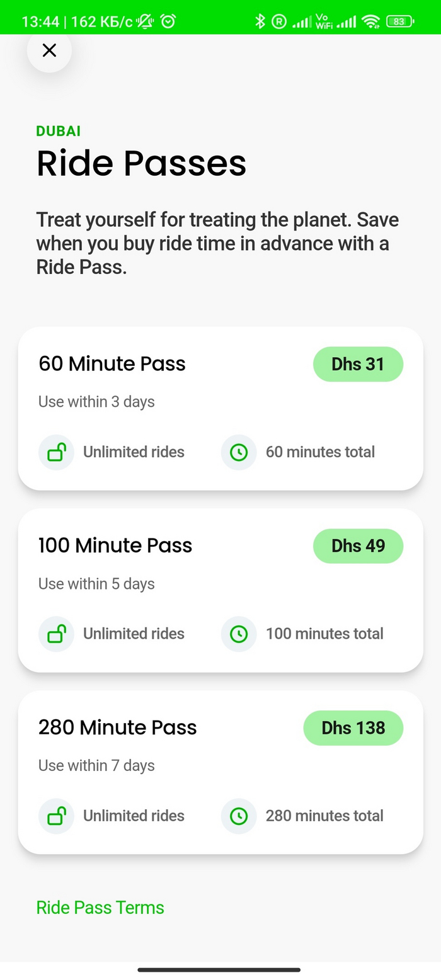The width and height of the screenshot is (441, 980).
Task: Open Ride Pass Terms
Action: click(x=100, y=907)
